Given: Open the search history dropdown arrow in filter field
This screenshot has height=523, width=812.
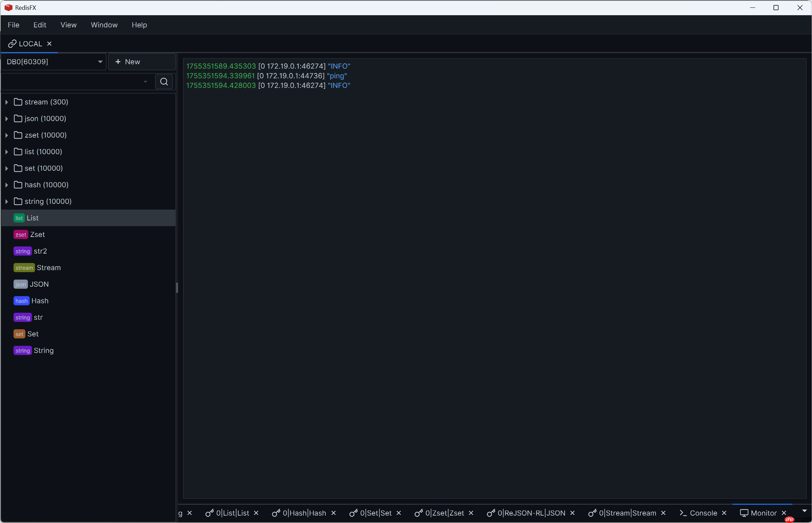Looking at the screenshot, I should tap(145, 81).
